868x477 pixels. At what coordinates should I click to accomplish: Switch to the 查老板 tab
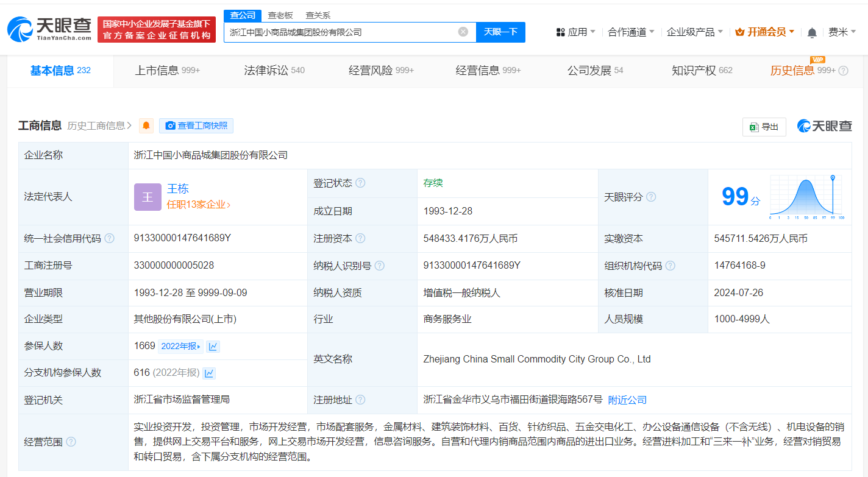[x=280, y=15]
